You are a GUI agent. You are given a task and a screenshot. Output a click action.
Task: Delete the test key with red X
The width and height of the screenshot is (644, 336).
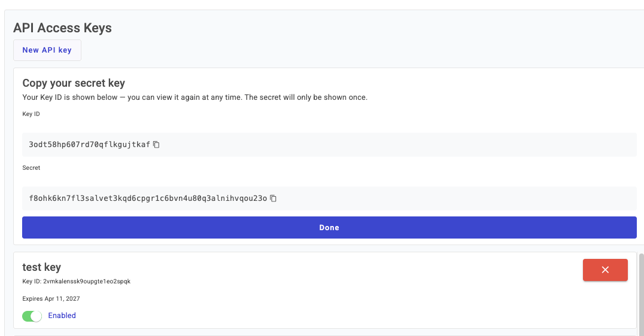coord(605,270)
